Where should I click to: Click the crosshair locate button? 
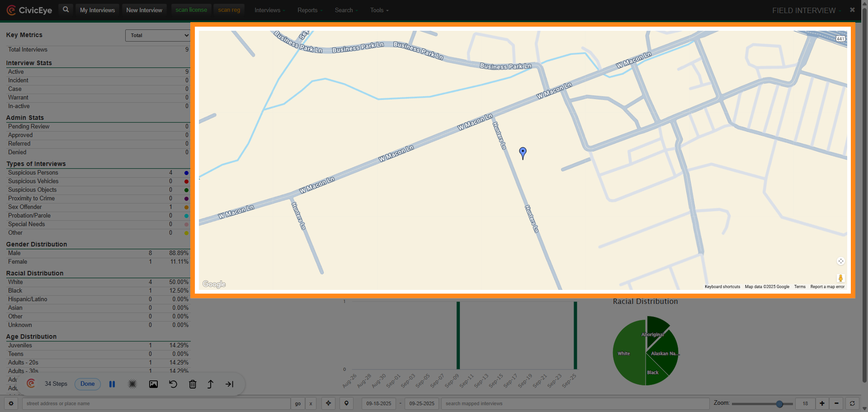(329, 403)
